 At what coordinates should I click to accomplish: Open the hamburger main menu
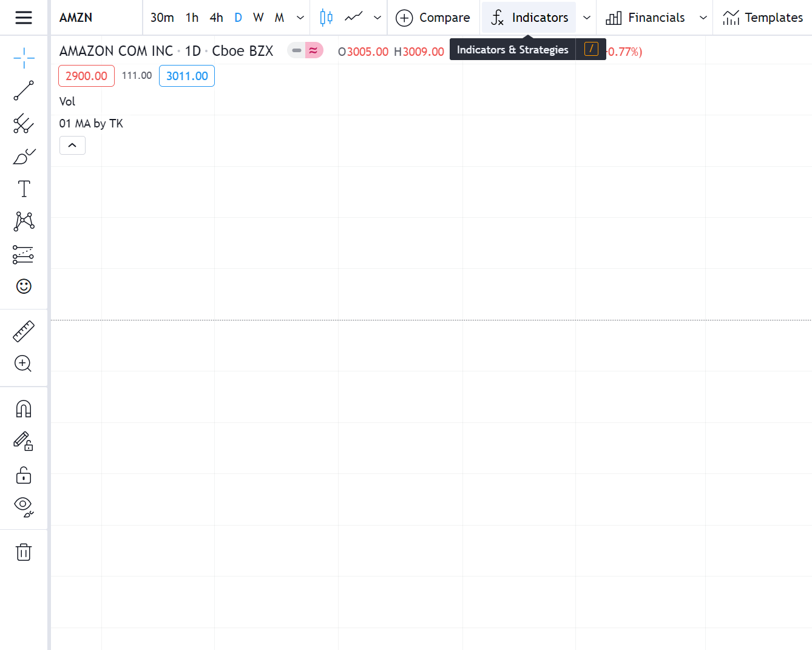pyautogui.click(x=24, y=18)
